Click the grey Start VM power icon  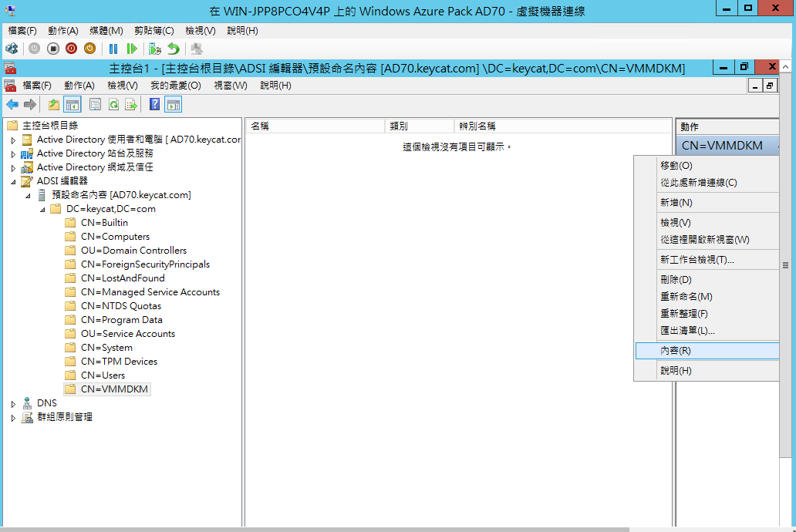[x=35, y=49]
